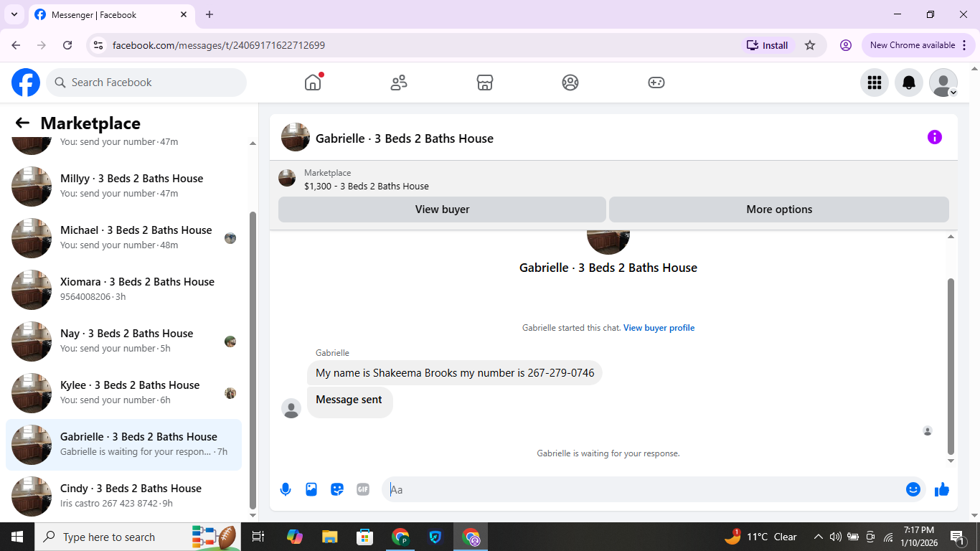Open a new browser tab

209,14
